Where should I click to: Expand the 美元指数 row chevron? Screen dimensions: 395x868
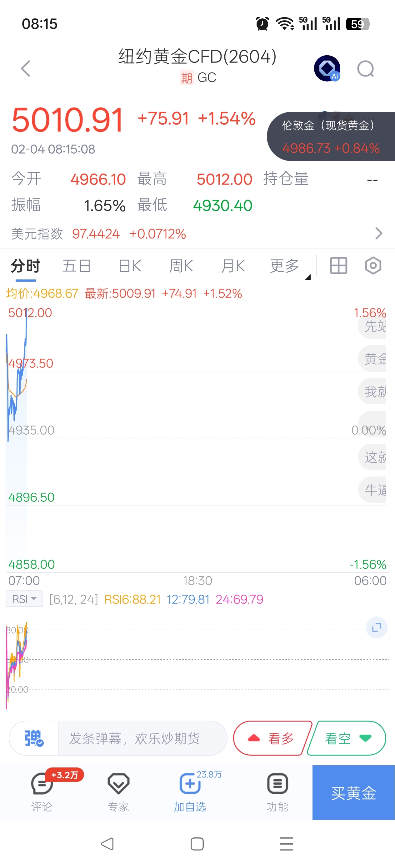tap(378, 233)
